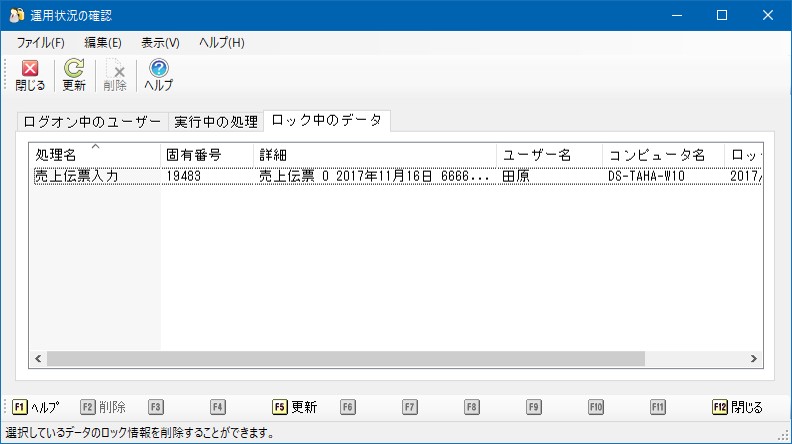Image resolution: width=792 pixels, height=444 pixels.
Task: Switch to 実行中の処理 tab
Action: pyautogui.click(x=216, y=122)
